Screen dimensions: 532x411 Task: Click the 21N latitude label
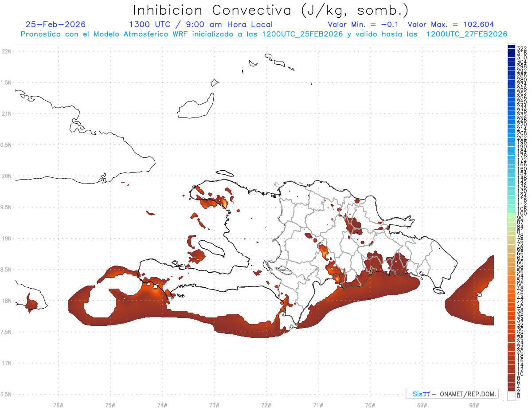[x=6, y=114]
